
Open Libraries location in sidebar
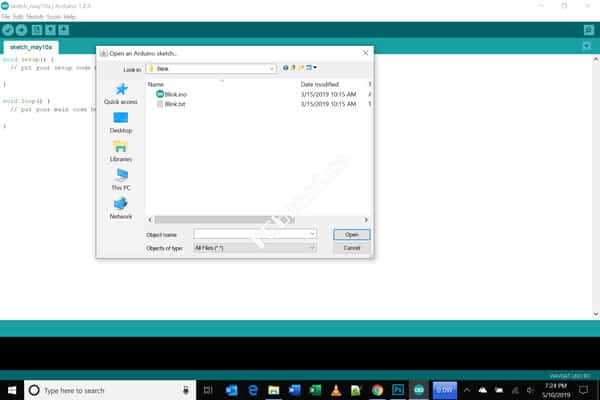[x=121, y=151]
